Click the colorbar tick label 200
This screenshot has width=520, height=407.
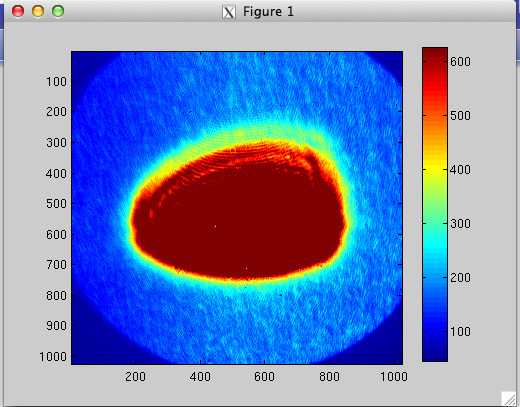coord(461,277)
